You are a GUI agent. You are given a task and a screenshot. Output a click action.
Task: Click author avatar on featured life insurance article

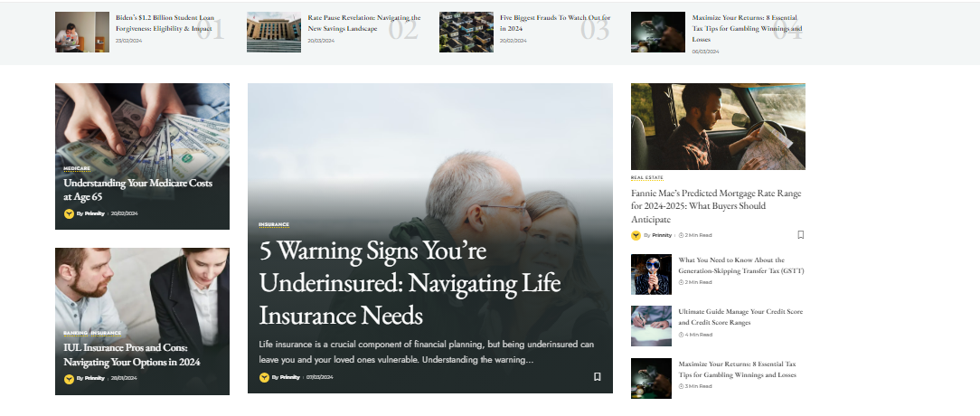pos(264,377)
